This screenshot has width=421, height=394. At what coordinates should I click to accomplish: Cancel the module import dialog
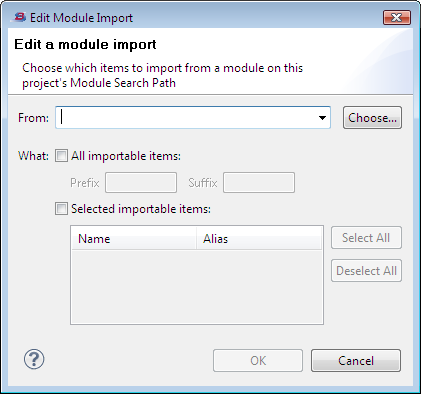[x=356, y=360]
